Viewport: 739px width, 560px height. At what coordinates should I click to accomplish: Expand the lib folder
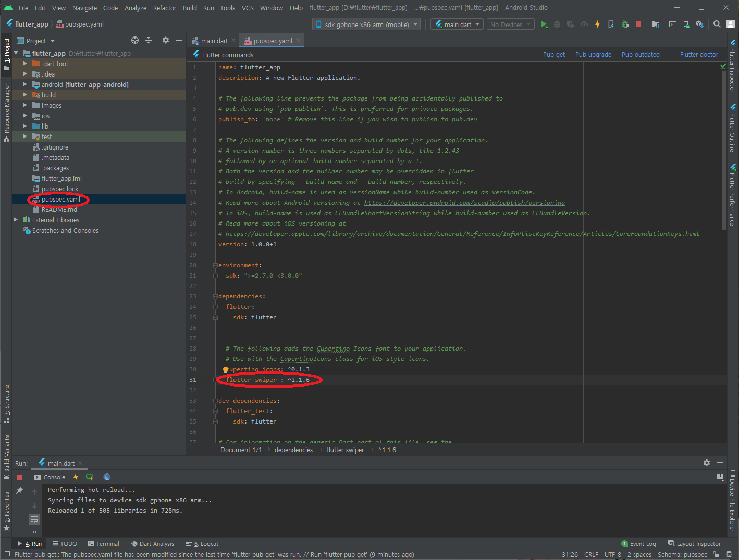(x=24, y=126)
